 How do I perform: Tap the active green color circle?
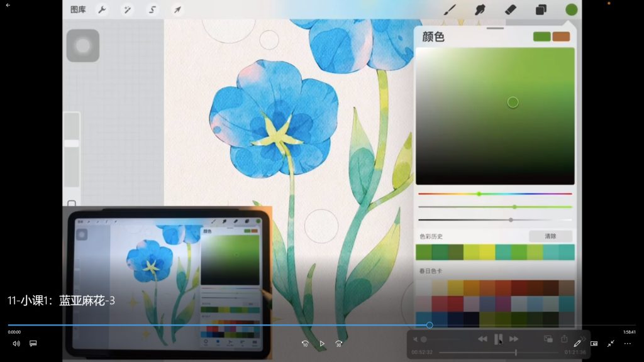point(571,9)
